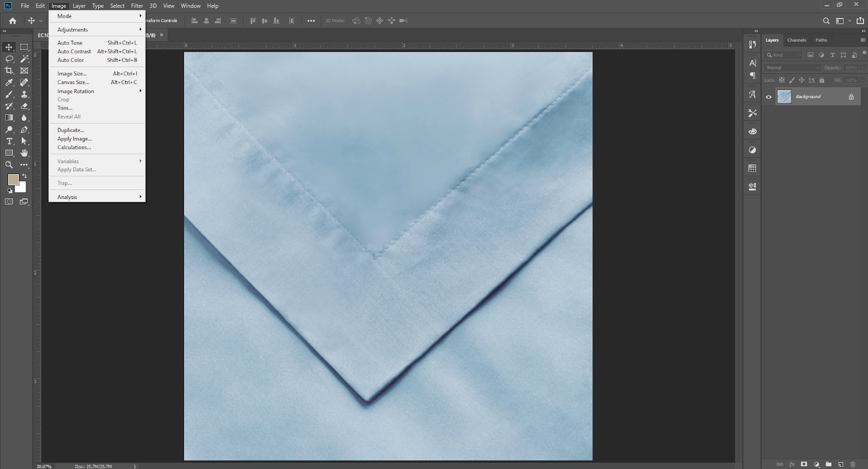Toggle the shape layer filter
This screenshot has width=868, height=469.
pos(843,55)
